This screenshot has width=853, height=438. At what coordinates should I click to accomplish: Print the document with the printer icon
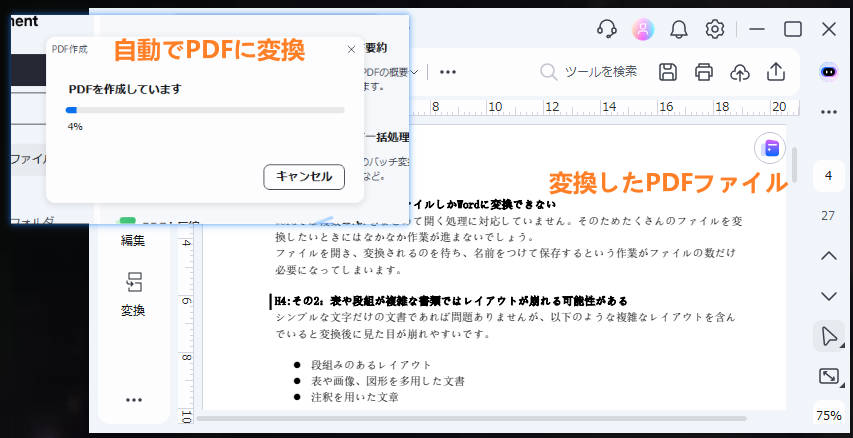(704, 72)
